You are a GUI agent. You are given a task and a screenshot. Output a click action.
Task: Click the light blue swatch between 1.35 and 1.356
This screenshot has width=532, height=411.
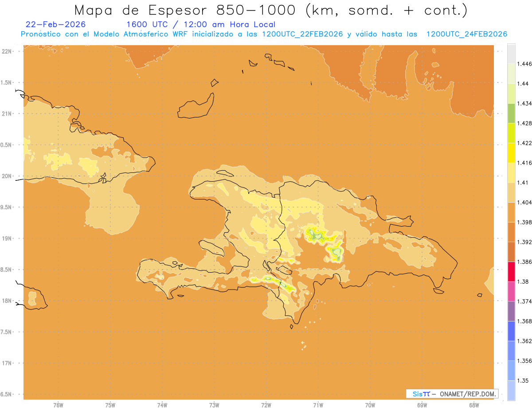[511, 371]
